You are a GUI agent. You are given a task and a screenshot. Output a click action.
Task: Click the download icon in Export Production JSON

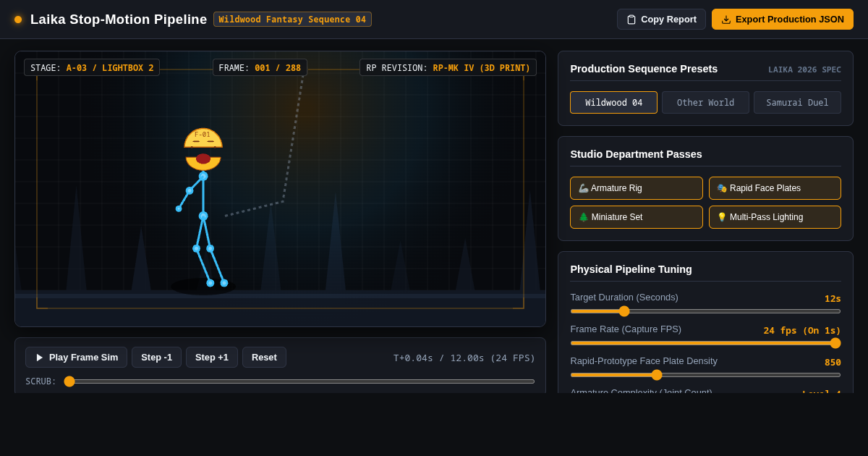coord(726,20)
